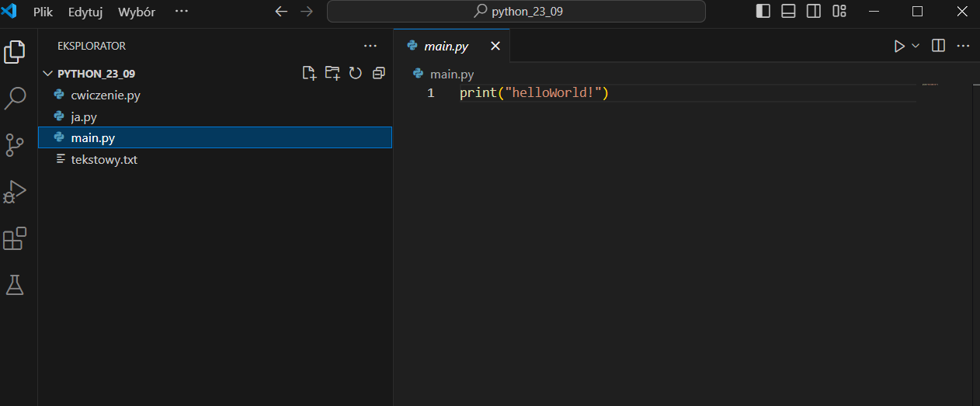This screenshot has height=406, width=980.
Task: Open the Search view in activity bar
Action: point(16,98)
